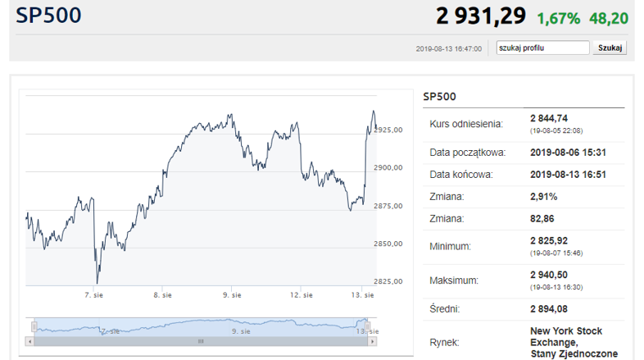Click the 2900,00 price axis label

(388, 167)
